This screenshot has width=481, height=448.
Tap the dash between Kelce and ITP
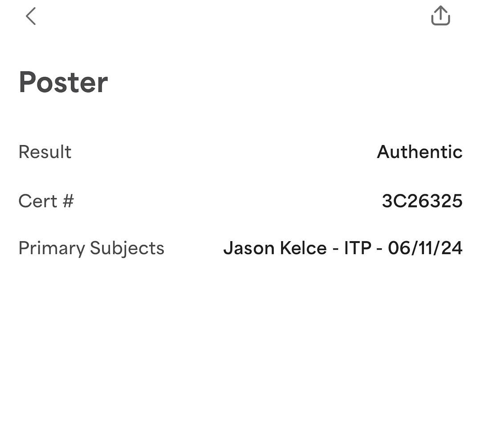[335, 249]
